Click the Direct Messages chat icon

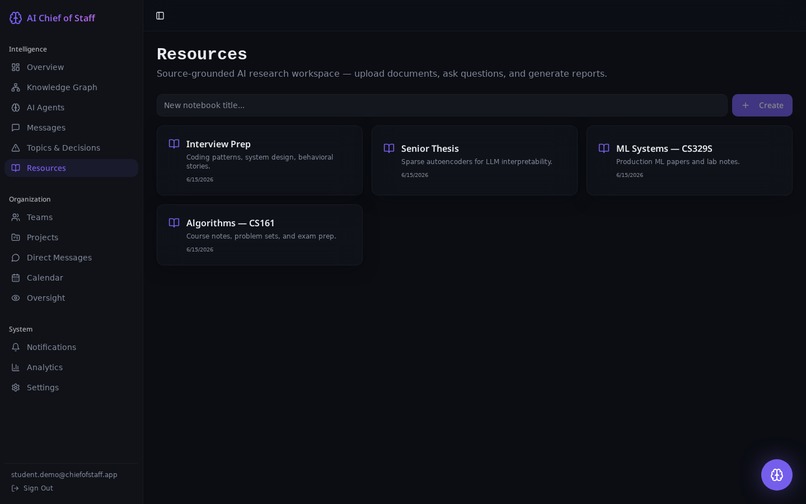click(x=16, y=257)
